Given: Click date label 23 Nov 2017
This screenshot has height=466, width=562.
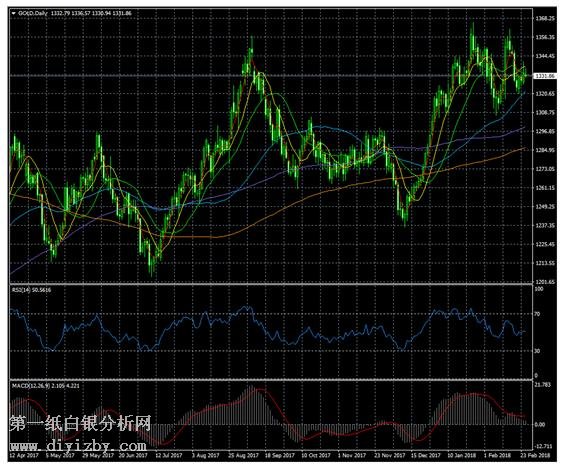Looking at the screenshot, I should point(390,456).
